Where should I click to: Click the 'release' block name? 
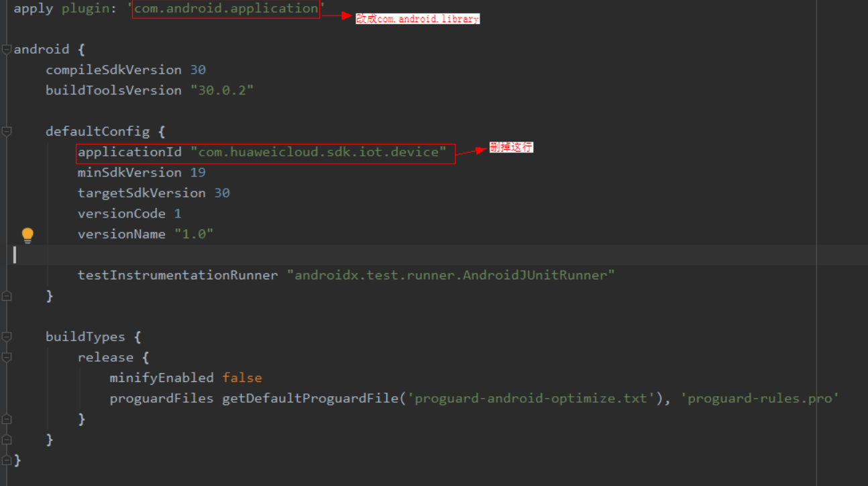pos(105,358)
